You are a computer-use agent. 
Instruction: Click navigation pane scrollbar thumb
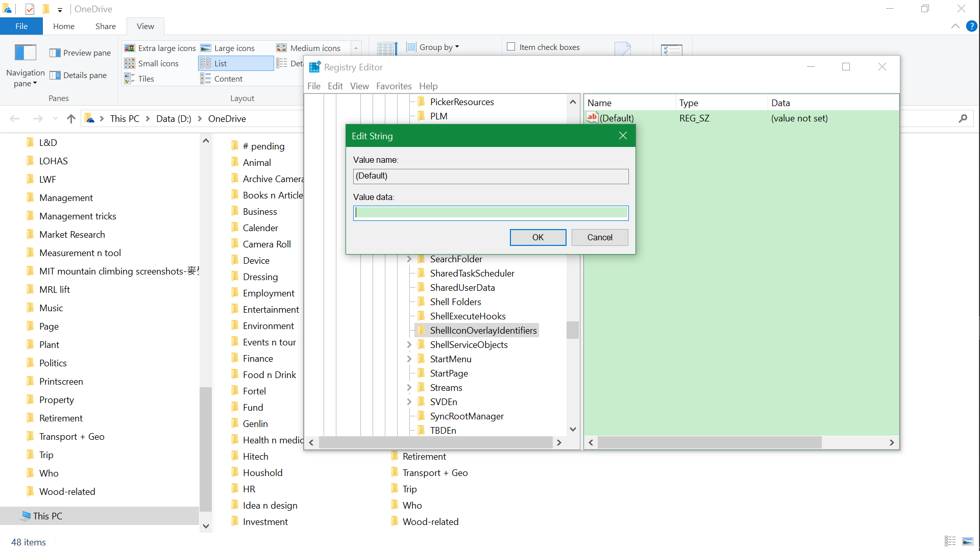point(205,449)
